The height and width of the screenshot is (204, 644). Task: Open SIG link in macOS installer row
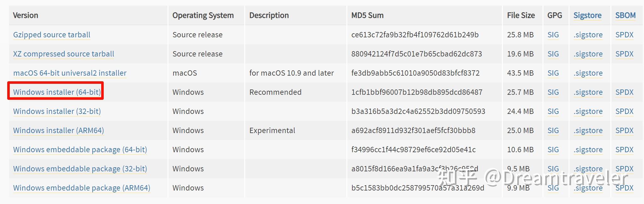[x=553, y=73]
